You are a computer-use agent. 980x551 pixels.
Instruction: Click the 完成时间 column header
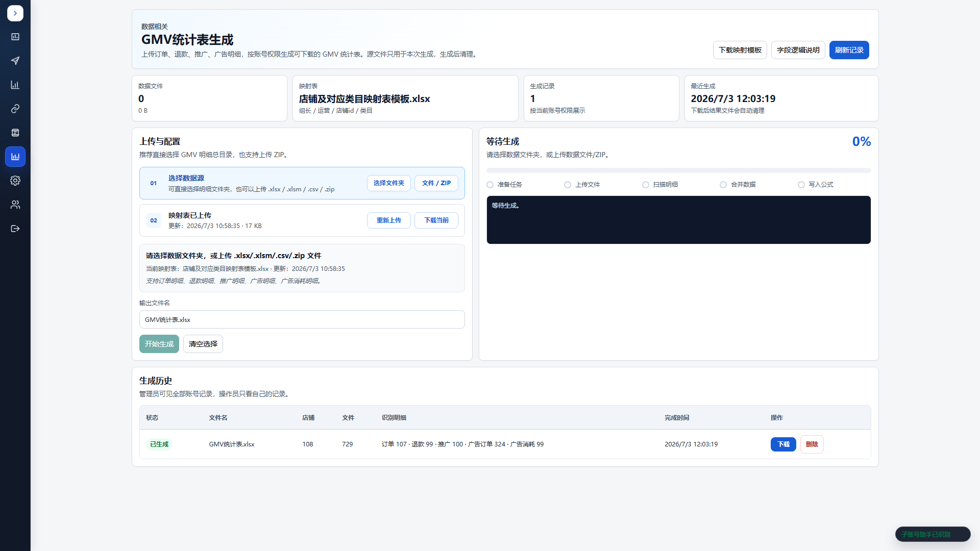[x=677, y=418]
